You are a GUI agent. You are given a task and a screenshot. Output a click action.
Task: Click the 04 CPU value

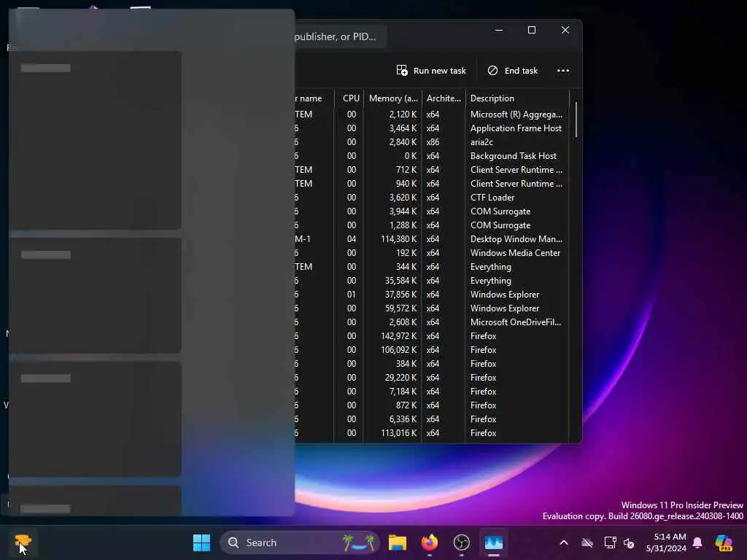(x=351, y=239)
